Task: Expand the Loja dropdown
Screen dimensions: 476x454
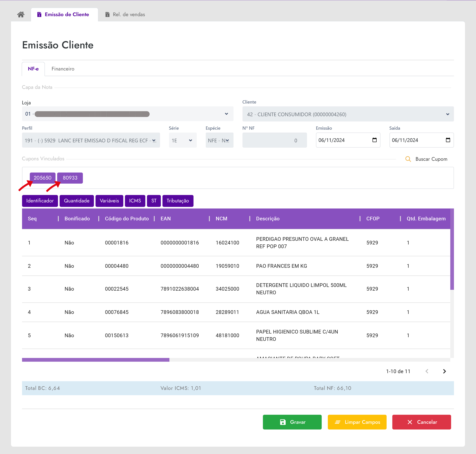Action: pos(226,114)
